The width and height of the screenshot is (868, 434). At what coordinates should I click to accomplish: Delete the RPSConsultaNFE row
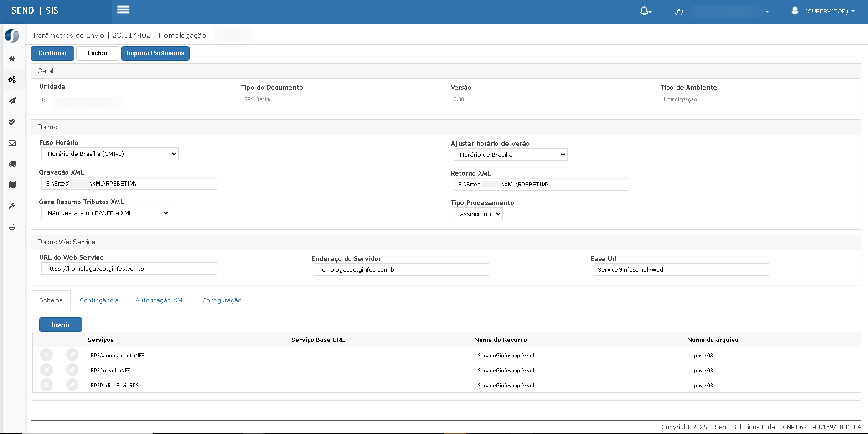coord(46,370)
